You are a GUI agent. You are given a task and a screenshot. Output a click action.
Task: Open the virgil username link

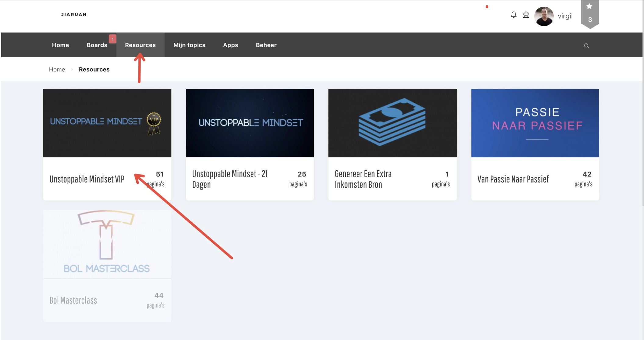[565, 16]
